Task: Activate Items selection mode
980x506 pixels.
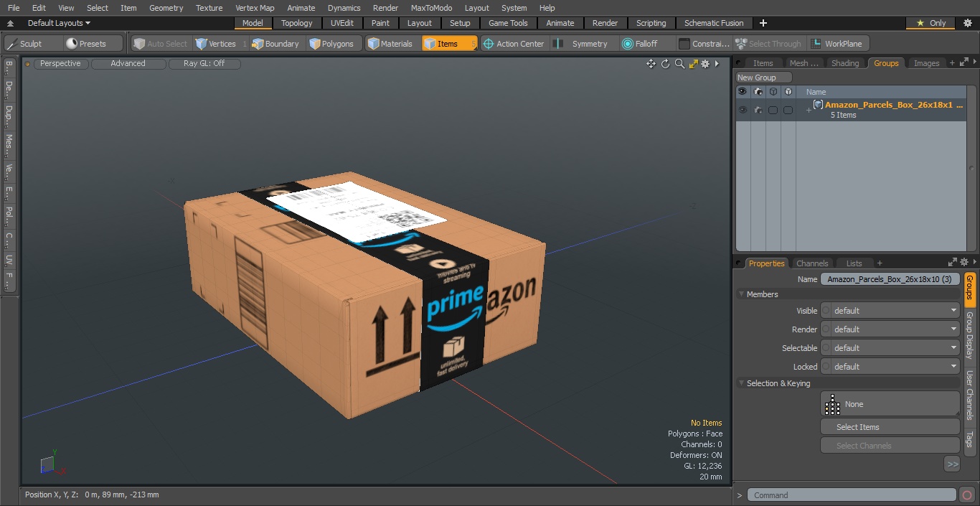Action: [449, 44]
